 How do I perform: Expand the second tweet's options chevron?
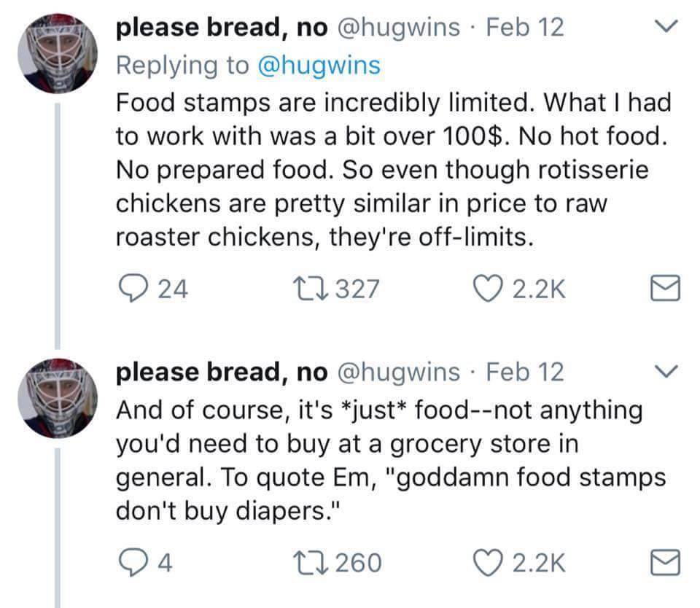pos(666,372)
